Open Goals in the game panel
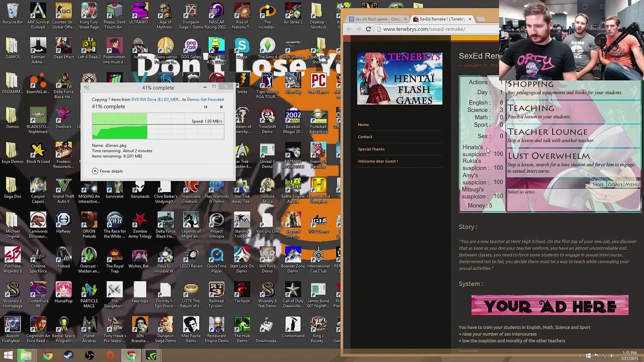 coord(615,185)
